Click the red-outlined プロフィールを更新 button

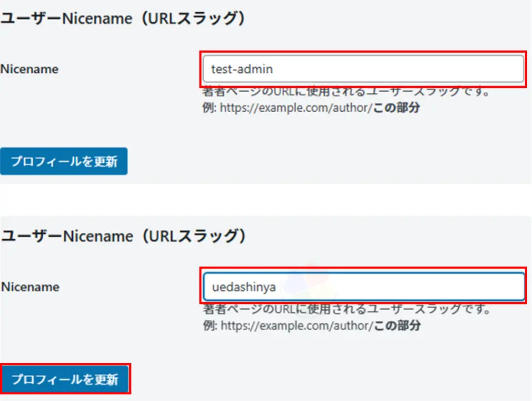[65, 379]
